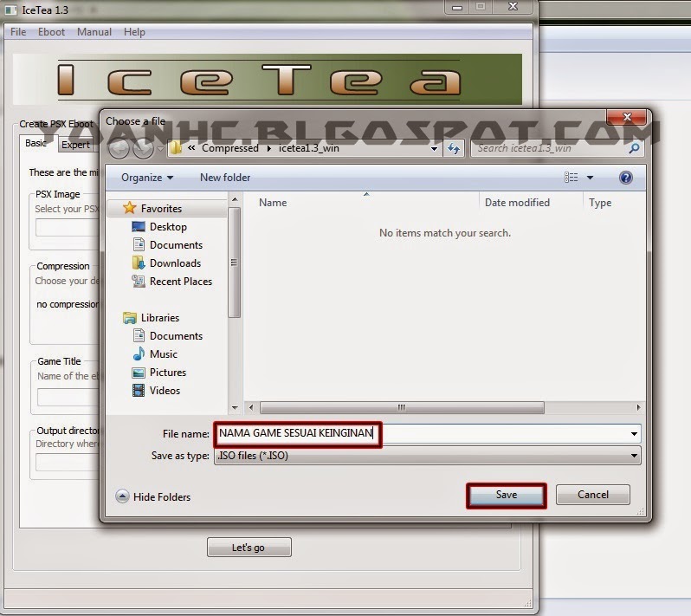This screenshot has width=691, height=616.
Task: Click horizontal scrollbar left arrow
Action: (x=251, y=407)
